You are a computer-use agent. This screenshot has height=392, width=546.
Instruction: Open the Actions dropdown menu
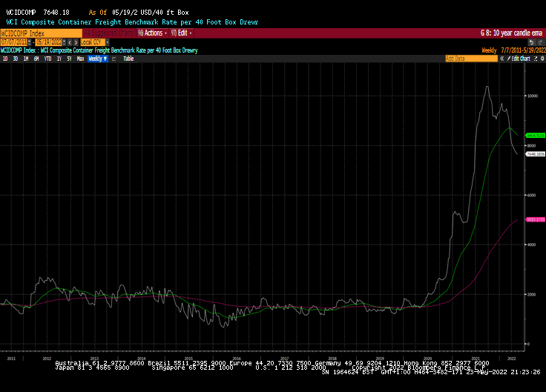tap(152, 33)
